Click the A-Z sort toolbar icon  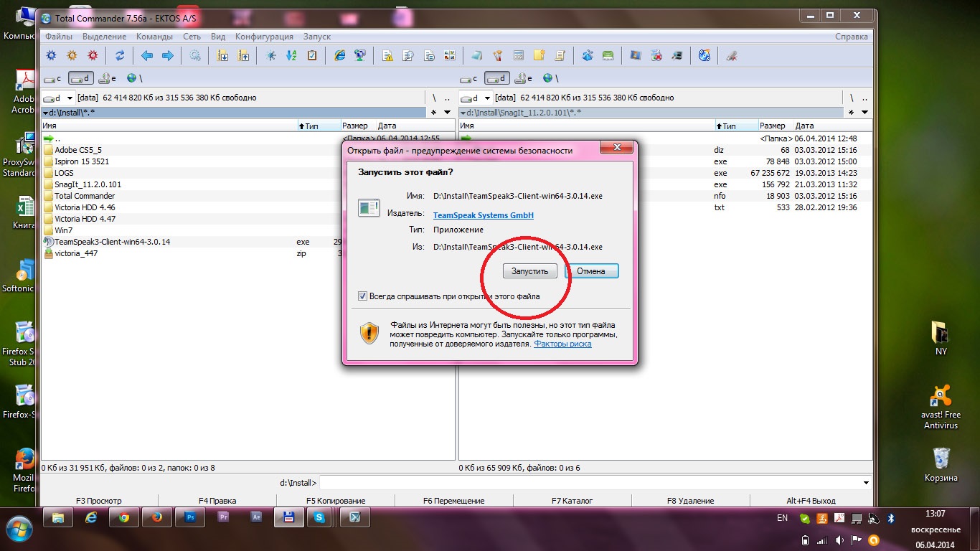[291, 55]
